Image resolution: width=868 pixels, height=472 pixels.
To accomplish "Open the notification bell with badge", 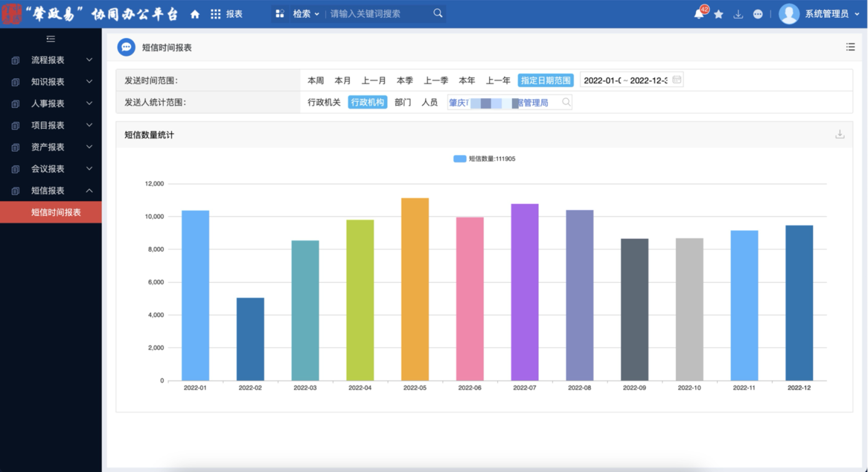I will pyautogui.click(x=699, y=14).
